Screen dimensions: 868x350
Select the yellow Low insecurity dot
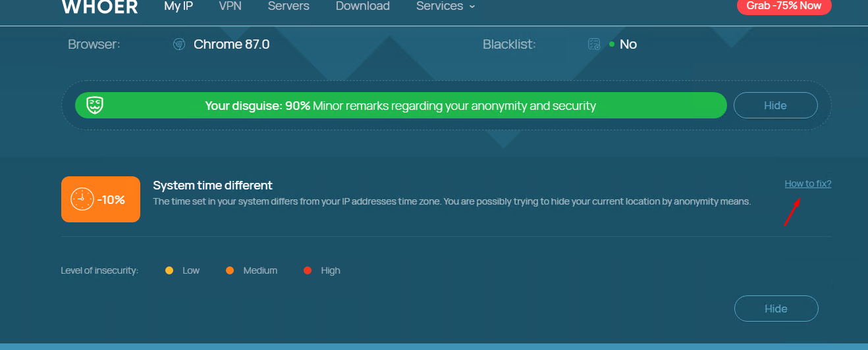169,270
